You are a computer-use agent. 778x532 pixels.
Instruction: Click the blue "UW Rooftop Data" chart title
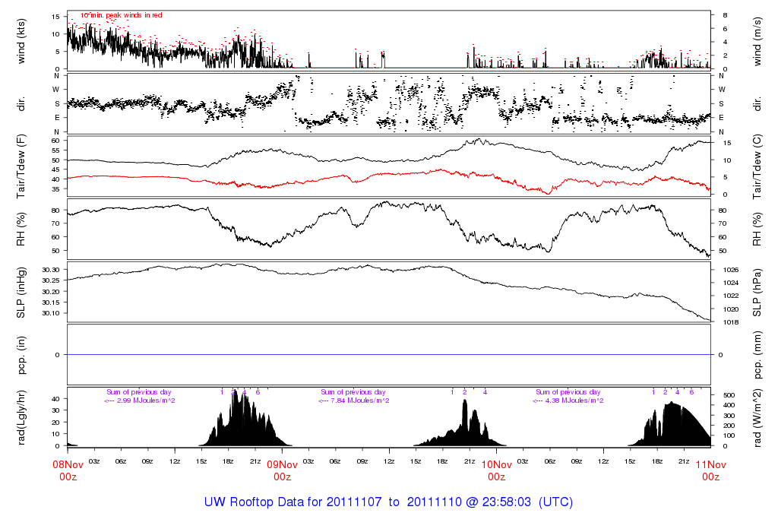(x=388, y=502)
